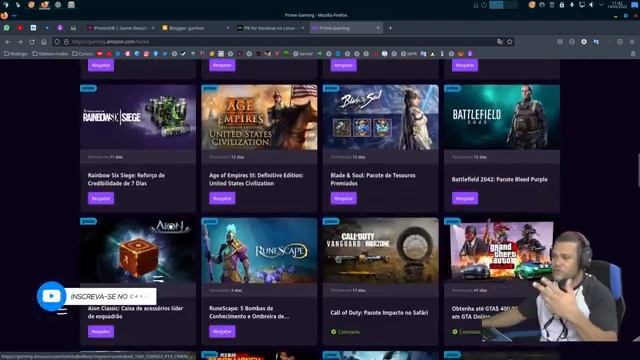Image resolution: width=640 pixels, height=360 pixels.
Task: Expand the Canais bookmarks folder
Action: [82, 53]
